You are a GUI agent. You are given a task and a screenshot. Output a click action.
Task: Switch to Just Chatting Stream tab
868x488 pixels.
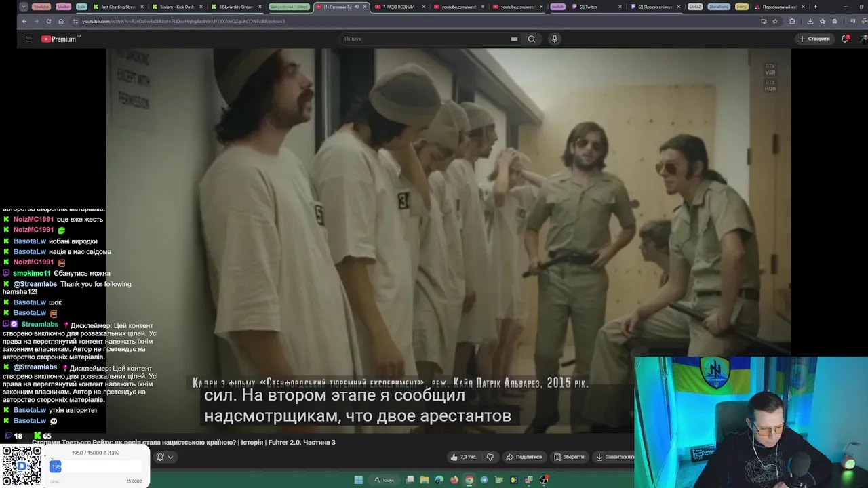(x=118, y=7)
